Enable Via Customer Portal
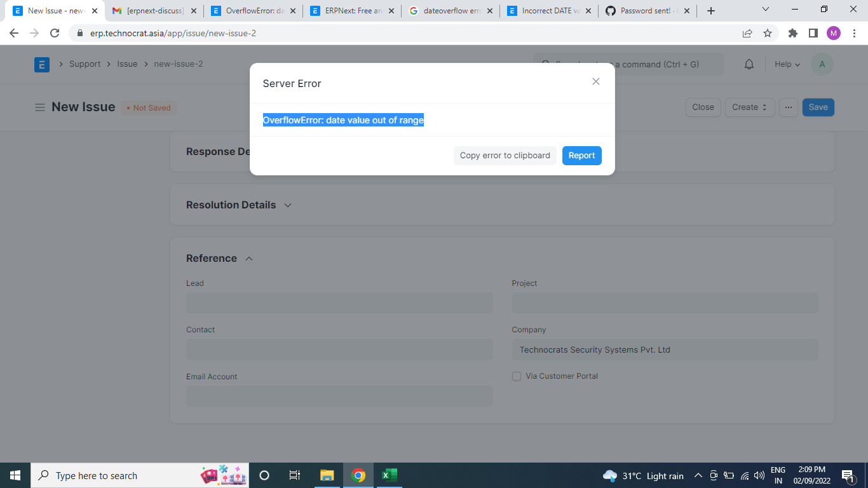This screenshot has height=488, width=868. click(x=517, y=376)
